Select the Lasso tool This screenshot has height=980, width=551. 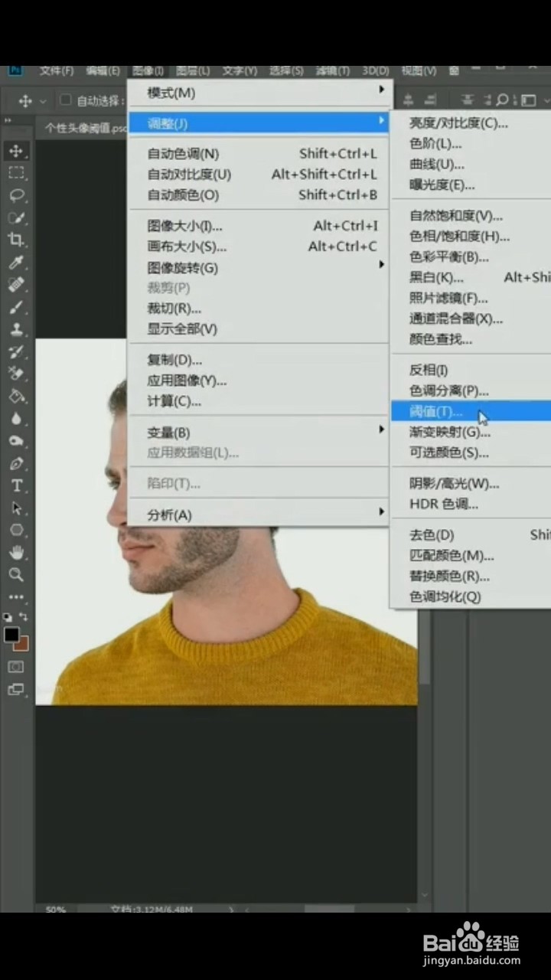[16, 195]
